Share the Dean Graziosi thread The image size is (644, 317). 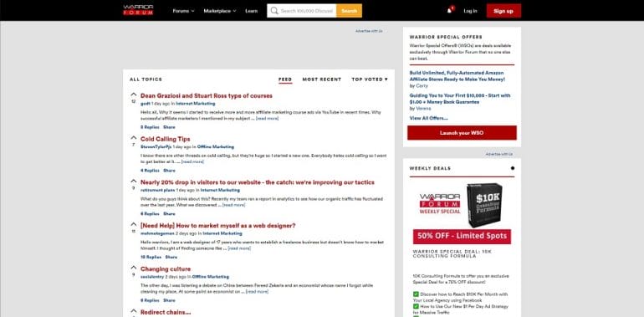(169, 127)
